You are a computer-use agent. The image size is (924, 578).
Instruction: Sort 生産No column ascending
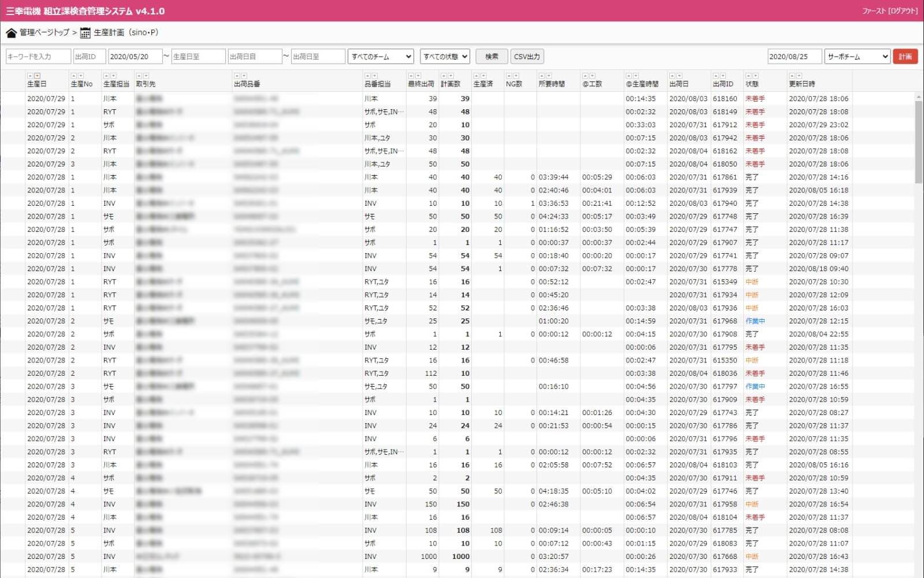73,76
